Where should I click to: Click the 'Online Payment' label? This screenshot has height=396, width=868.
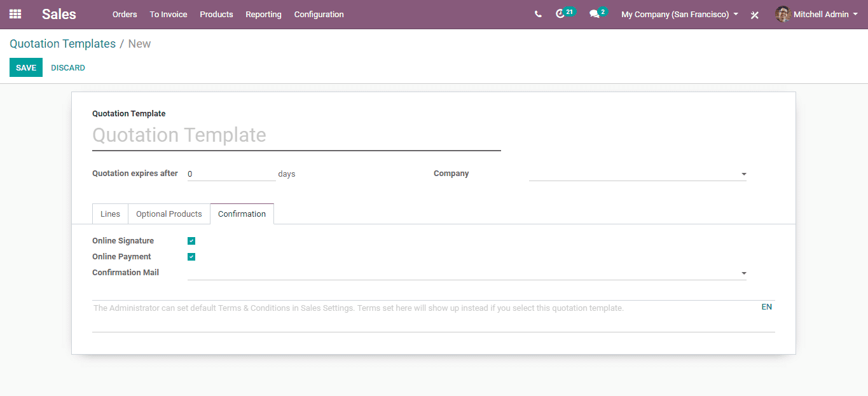pyautogui.click(x=121, y=257)
